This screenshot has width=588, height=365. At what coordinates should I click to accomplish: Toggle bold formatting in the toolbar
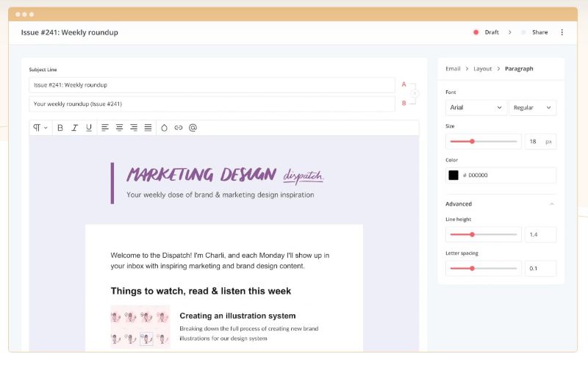pos(60,128)
